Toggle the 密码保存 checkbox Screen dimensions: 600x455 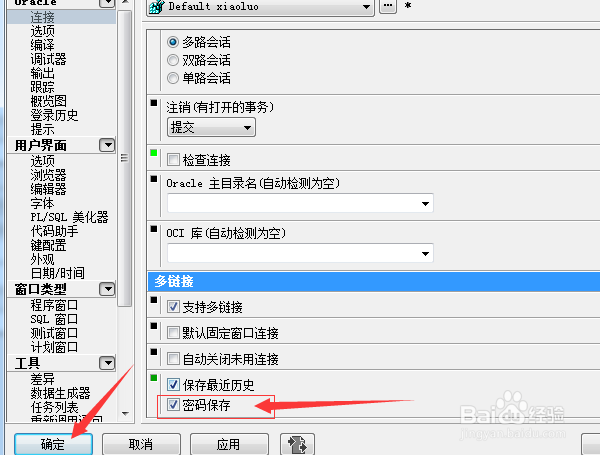coord(173,404)
